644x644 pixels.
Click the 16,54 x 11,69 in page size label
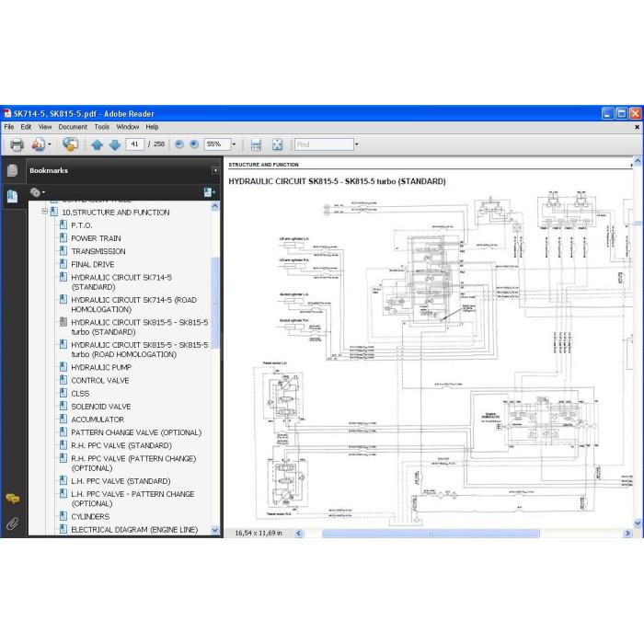coord(259,533)
